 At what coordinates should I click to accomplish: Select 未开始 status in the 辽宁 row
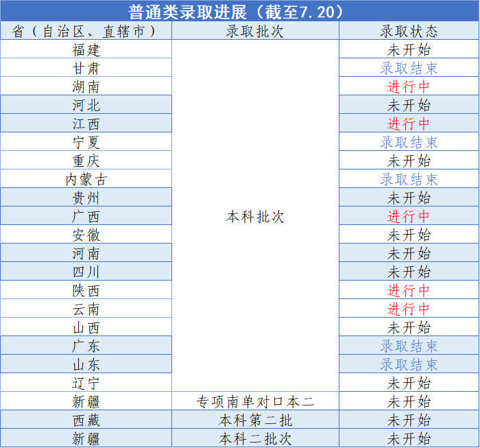coord(409,382)
